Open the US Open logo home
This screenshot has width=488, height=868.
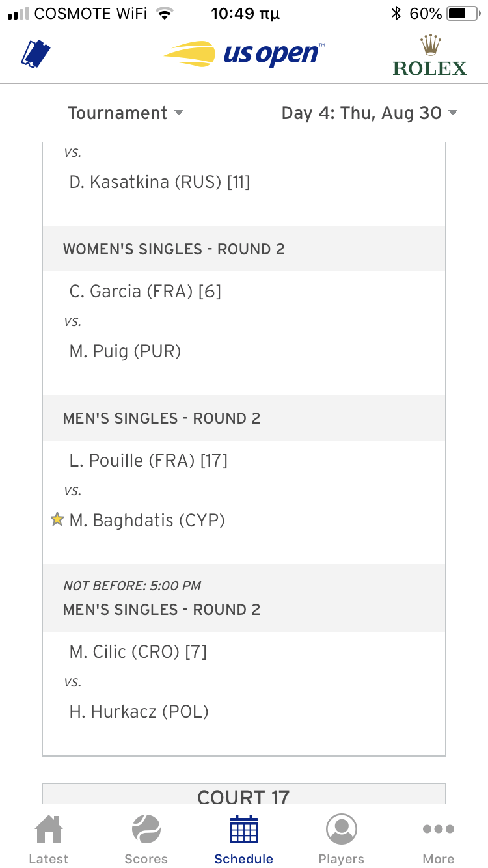pyautogui.click(x=243, y=54)
